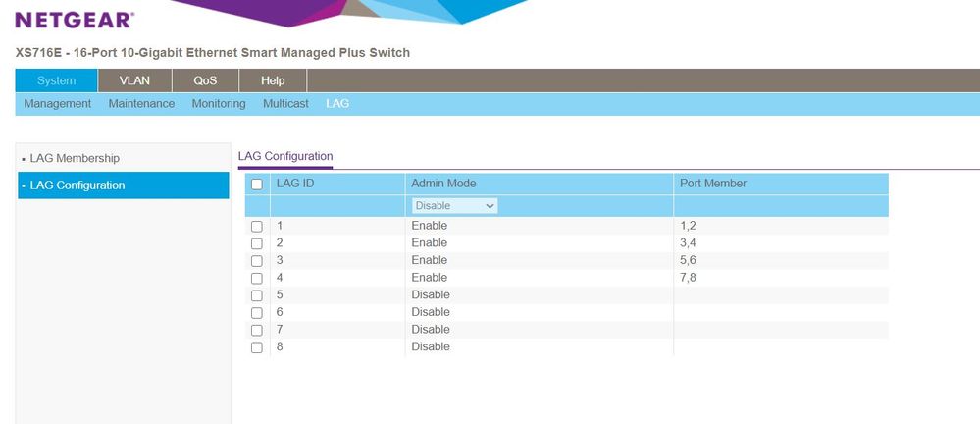
Task: Expand the Admin Mode dropdown
Action: point(454,206)
